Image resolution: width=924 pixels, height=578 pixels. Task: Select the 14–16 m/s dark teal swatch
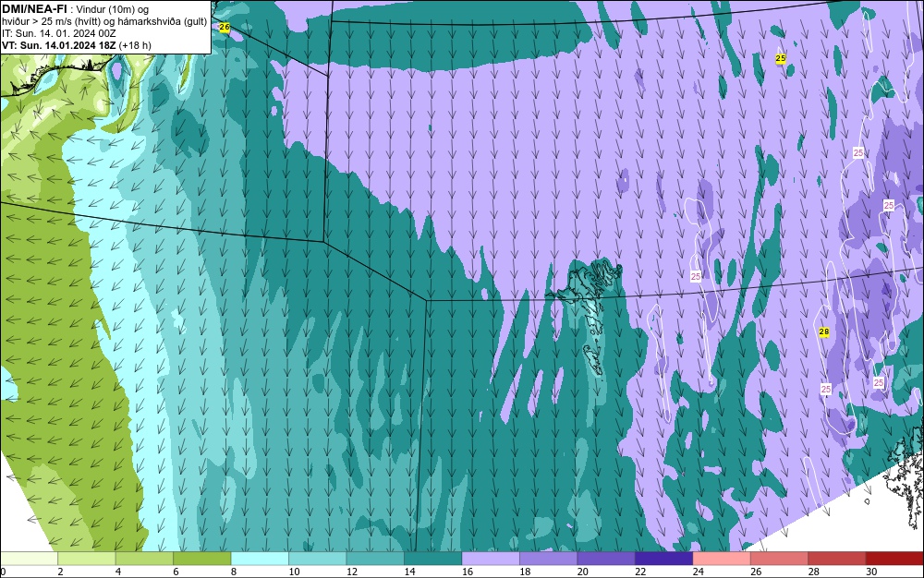click(433, 559)
